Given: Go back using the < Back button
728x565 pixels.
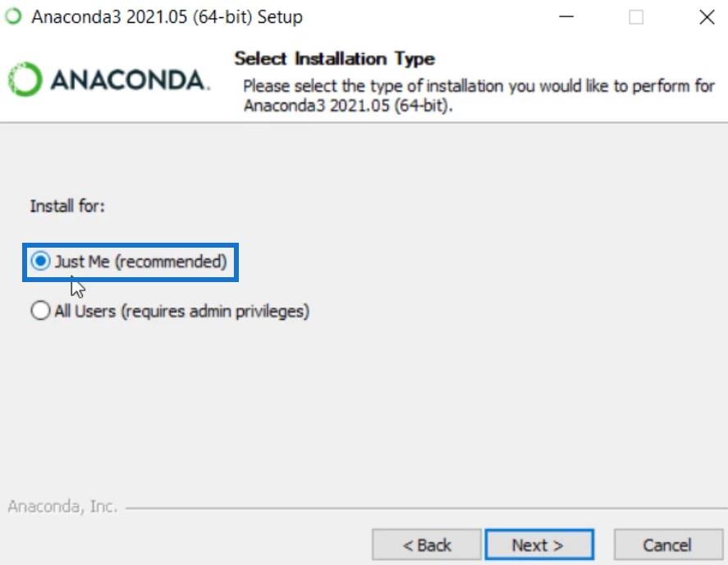Looking at the screenshot, I should pos(426,544).
